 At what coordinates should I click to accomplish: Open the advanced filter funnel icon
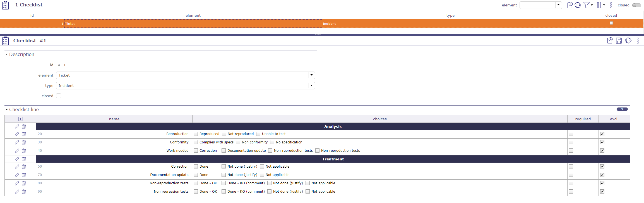(x=586, y=5)
